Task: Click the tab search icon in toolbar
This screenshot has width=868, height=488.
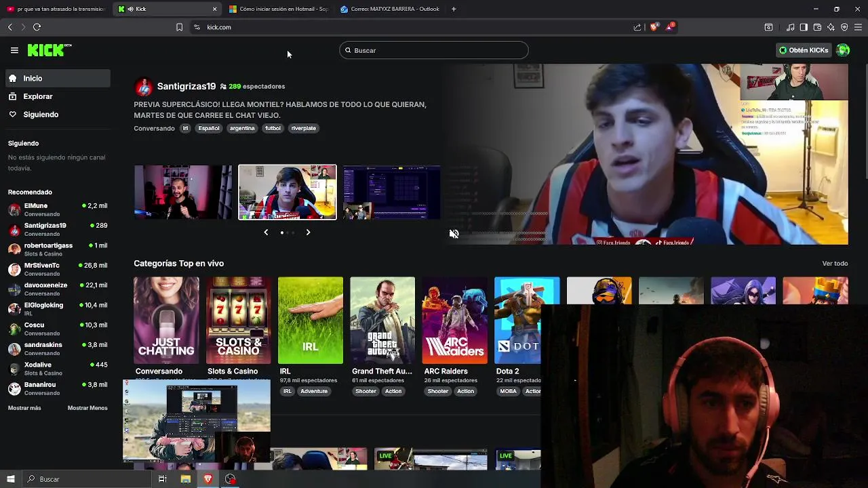Action: (x=768, y=27)
